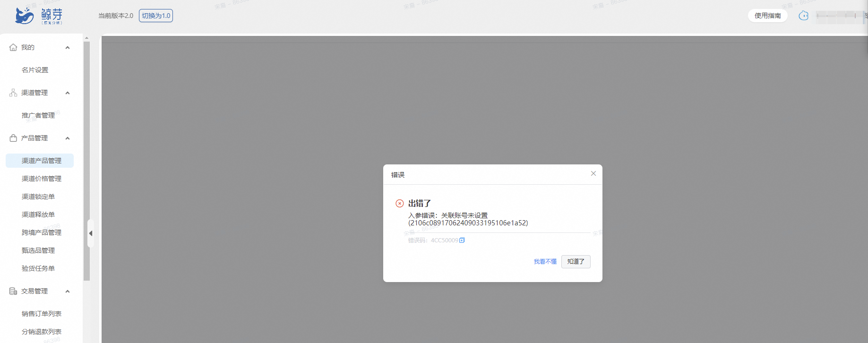The width and height of the screenshot is (868, 343).
Task: Copy the error code with the copy icon
Action: (462, 240)
